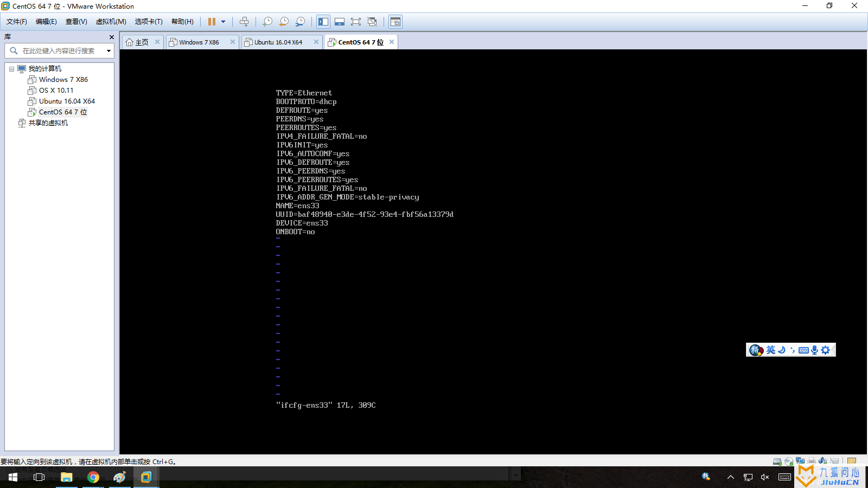Select OS X 10.11 in library tree
The width and height of the screenshot is (868, 488).
point(56,91)
